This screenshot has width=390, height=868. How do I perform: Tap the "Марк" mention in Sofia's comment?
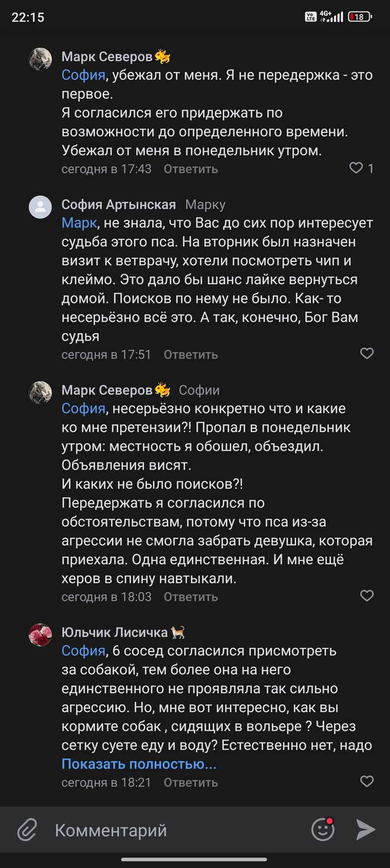[79, 223]
